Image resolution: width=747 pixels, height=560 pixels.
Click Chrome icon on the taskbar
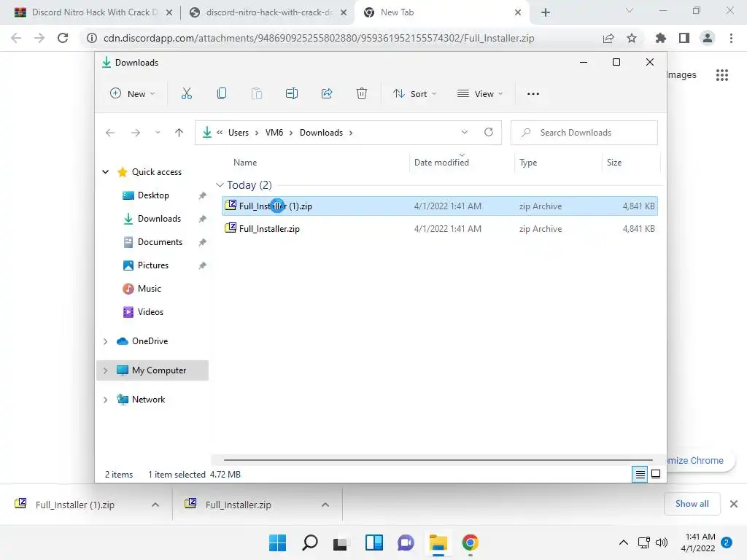pyautogui.click(x=471, y=542)
